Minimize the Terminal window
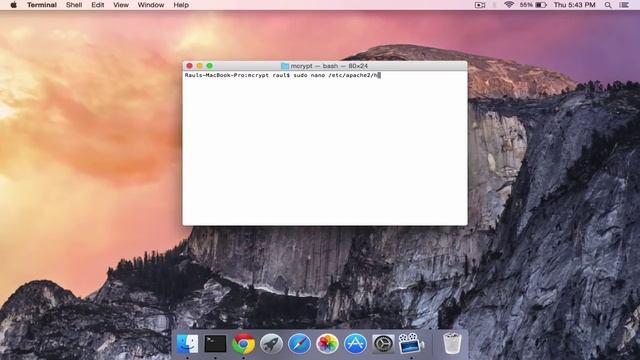 pyautogui.click(x=200, y=66)
